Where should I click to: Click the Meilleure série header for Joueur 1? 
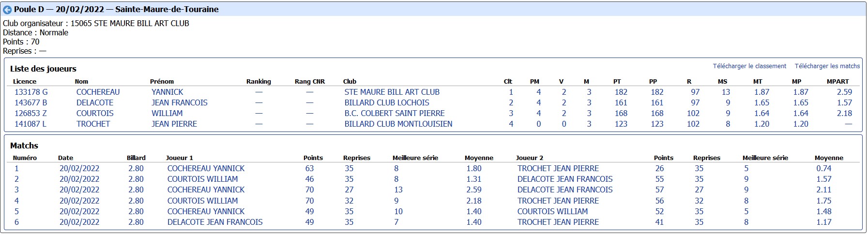(415, 158)
